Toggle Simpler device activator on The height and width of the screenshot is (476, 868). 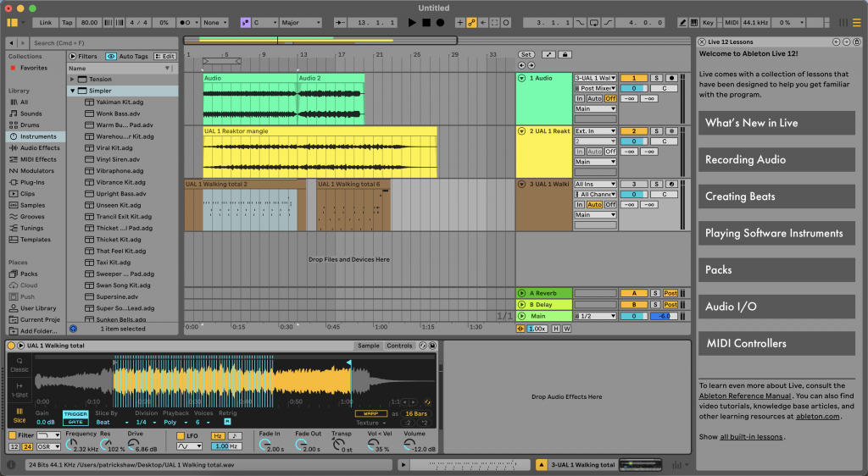(11, 346)
